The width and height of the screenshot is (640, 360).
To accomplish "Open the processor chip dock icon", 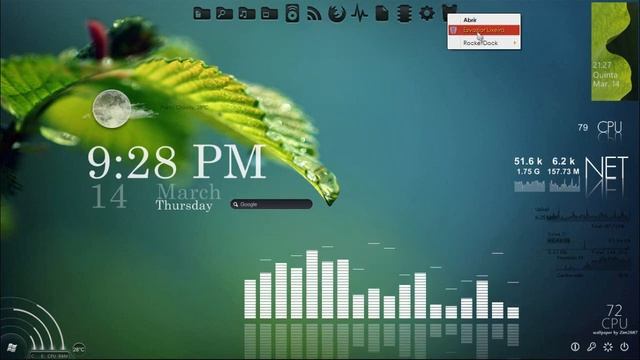I will coord(404,13).
